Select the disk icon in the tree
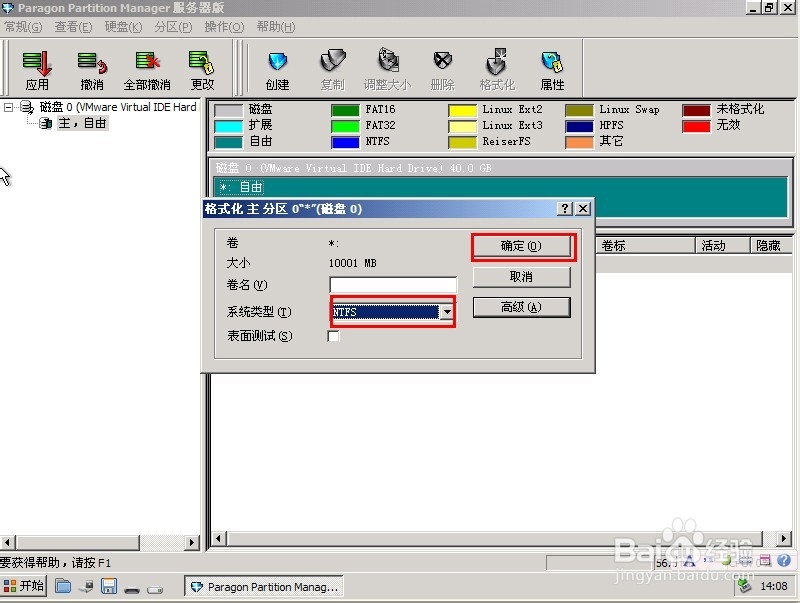 pyautogui.click(x=26, y=107)
